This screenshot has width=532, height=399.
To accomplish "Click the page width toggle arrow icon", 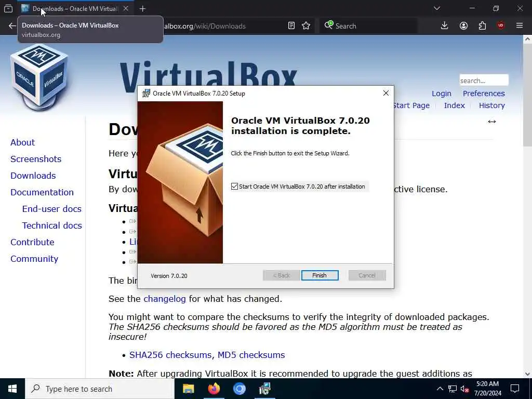I will click(491, 122).
